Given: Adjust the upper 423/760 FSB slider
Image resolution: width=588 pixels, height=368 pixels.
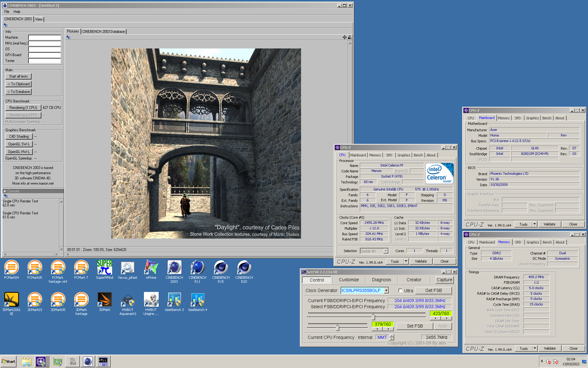Looking at the screenshot, I should (x=373, y=317).
